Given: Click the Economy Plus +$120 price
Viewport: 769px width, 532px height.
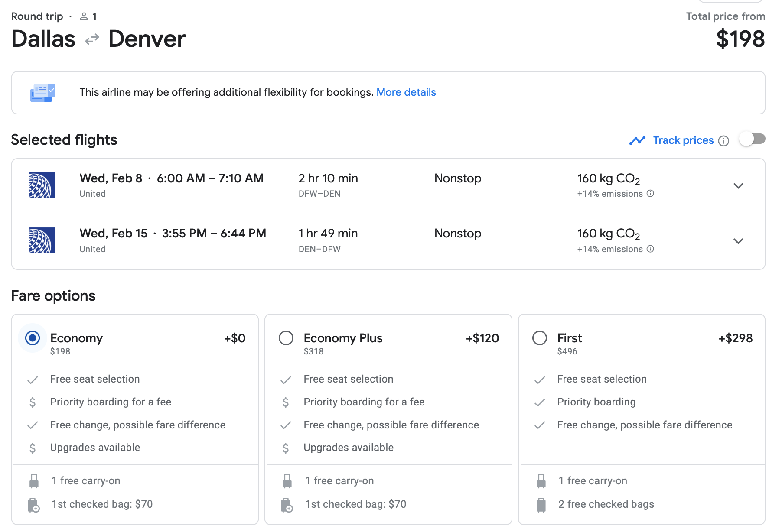Looking at the screenshot, I should 482,338.
